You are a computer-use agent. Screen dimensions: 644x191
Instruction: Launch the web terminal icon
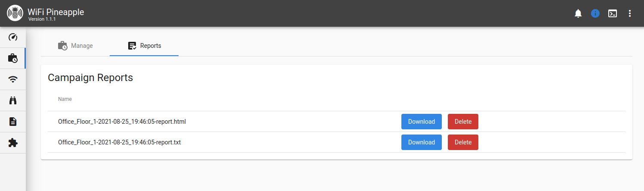coord(613,13)
